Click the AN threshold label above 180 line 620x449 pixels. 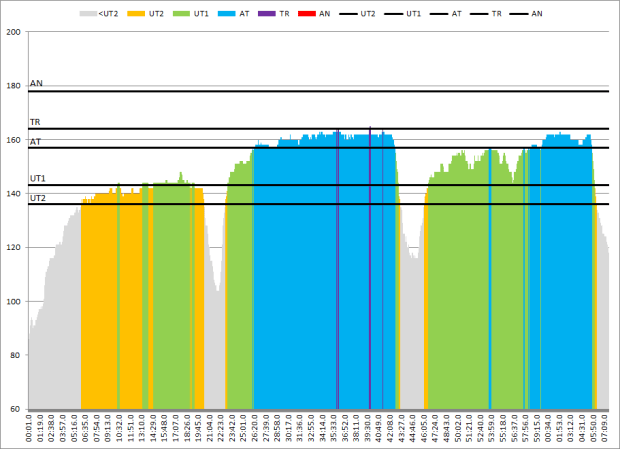click(36, 85)
